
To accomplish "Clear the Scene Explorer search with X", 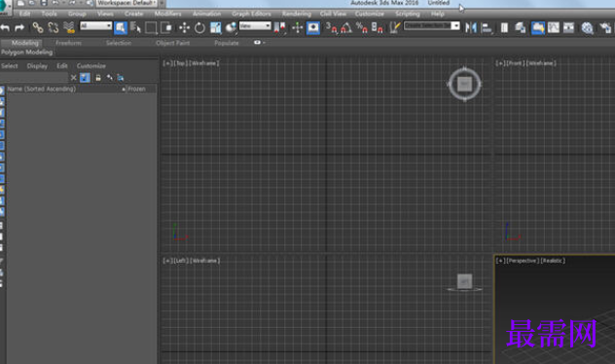I will coord(73,78).
